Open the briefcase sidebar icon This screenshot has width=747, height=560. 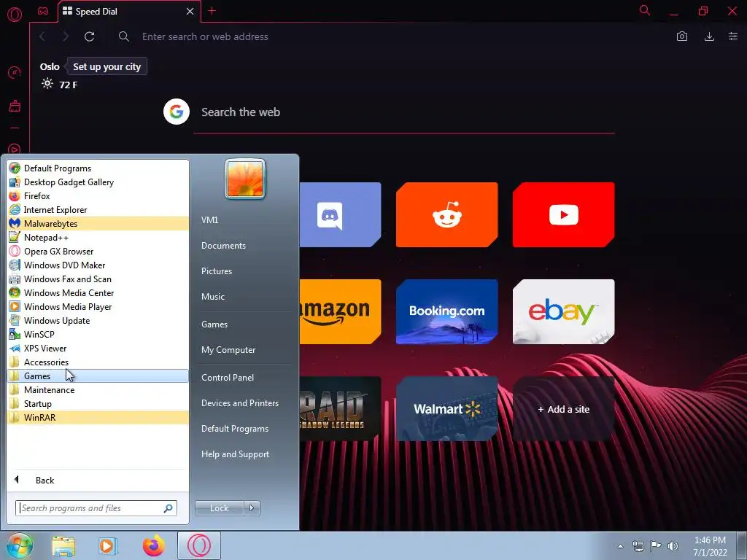pyautogui.click(x=15, y=106)
